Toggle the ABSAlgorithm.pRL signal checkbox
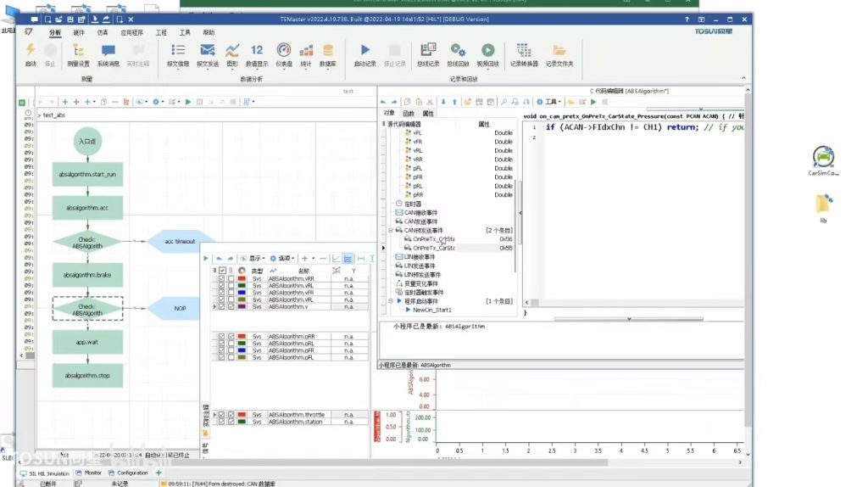Viewport: 868px width, 487px height. [221, 344]
